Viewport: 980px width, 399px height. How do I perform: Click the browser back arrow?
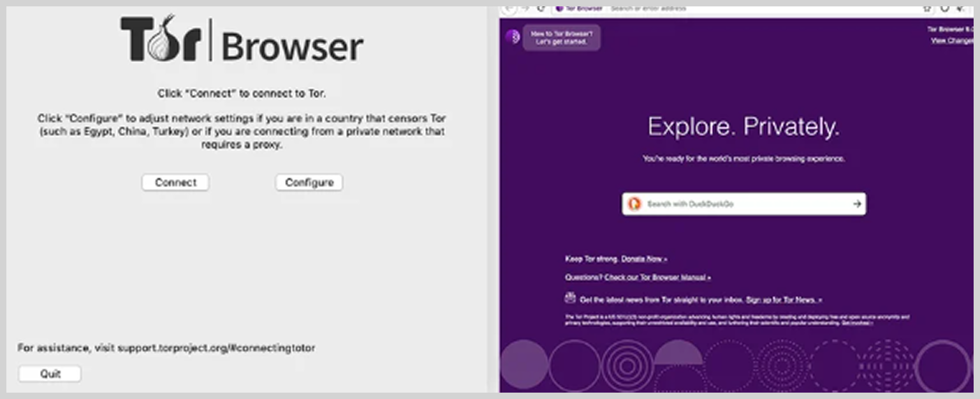509,8
